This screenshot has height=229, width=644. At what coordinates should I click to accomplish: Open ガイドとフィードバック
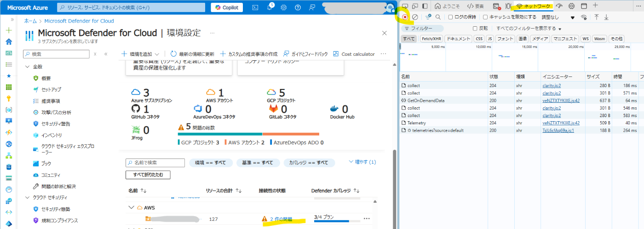[x=306, y=54]
